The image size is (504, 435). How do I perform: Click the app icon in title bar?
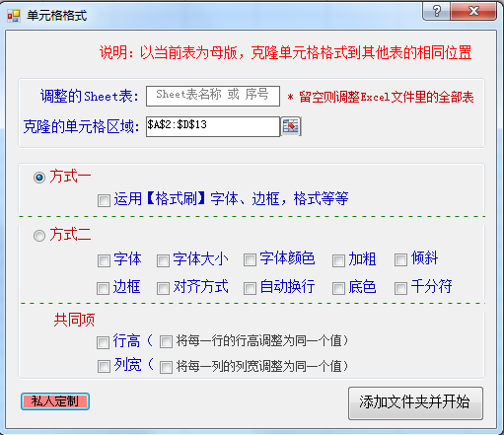(14, 16)
